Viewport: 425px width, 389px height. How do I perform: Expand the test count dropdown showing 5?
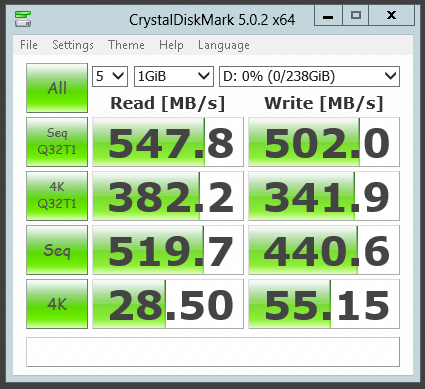click(110, 76)
